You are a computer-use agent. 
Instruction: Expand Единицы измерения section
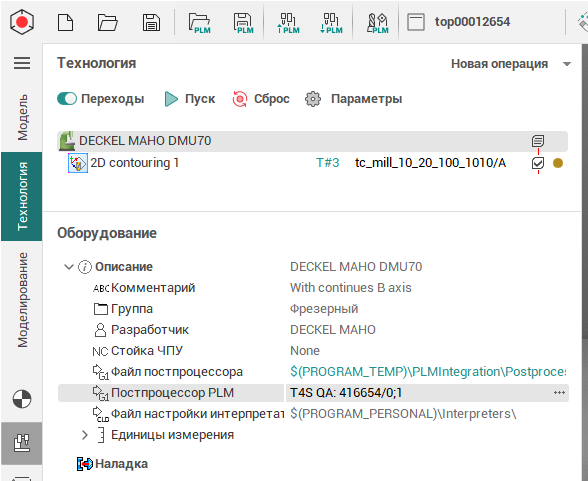pos(85,435)
